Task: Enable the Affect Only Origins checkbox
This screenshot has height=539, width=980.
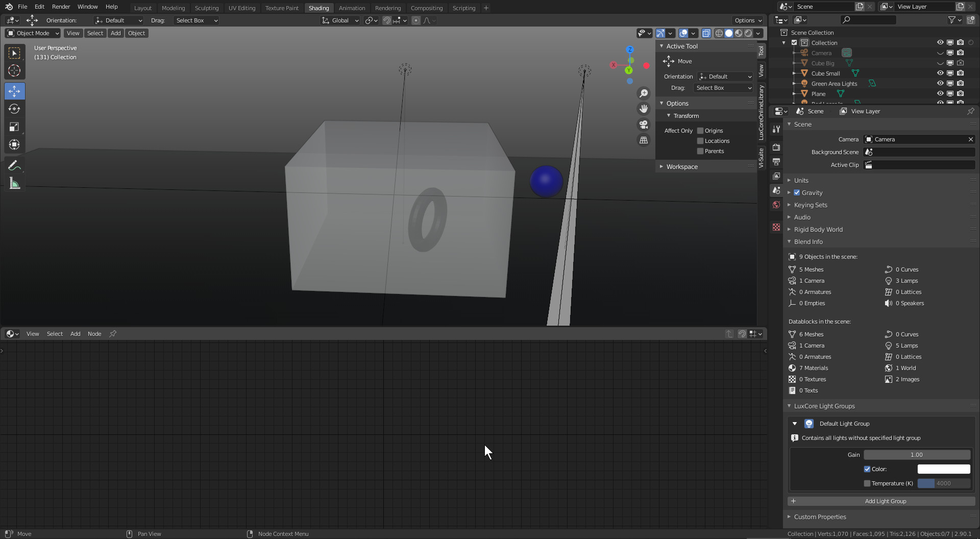Action: pyautogui.click(x=700, y=131)
